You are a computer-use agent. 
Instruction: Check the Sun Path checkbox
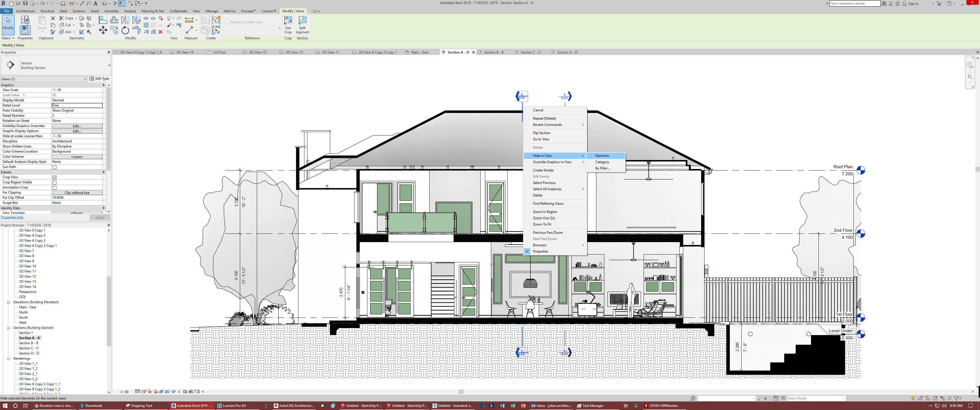pyautogui.click(x=54, y=167)
